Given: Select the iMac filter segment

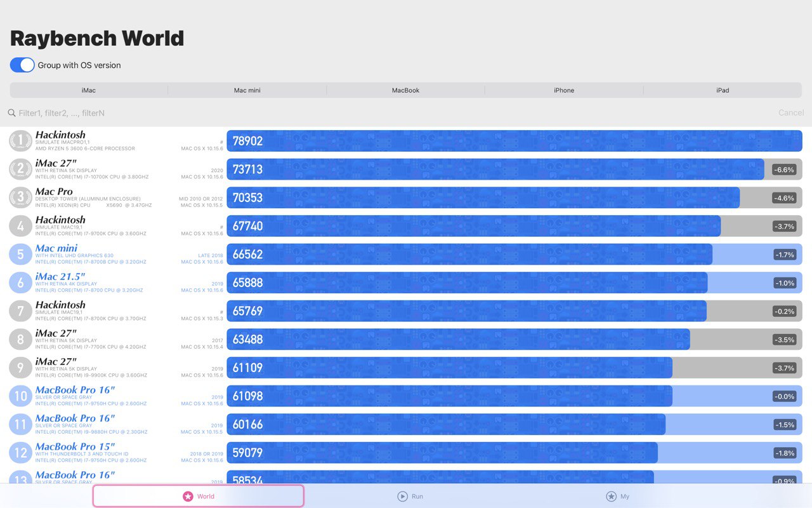Looking at the screenshot, I should pos(89,90).
